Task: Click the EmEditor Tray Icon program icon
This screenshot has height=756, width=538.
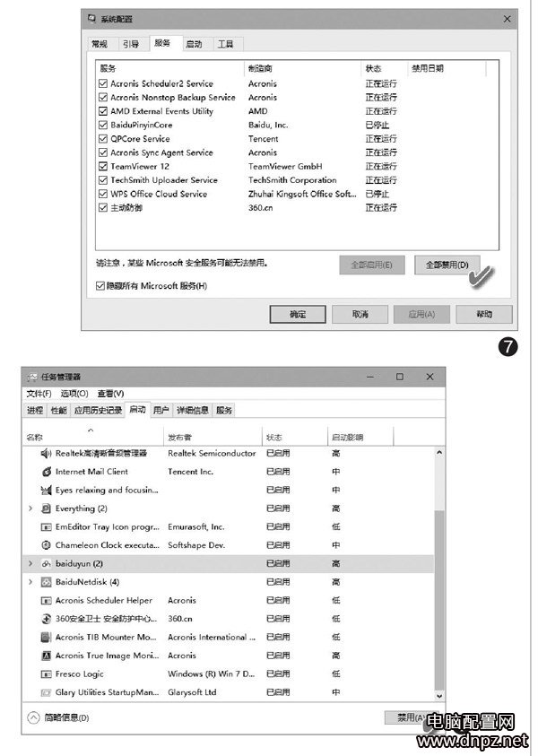Action: [47, 527]
